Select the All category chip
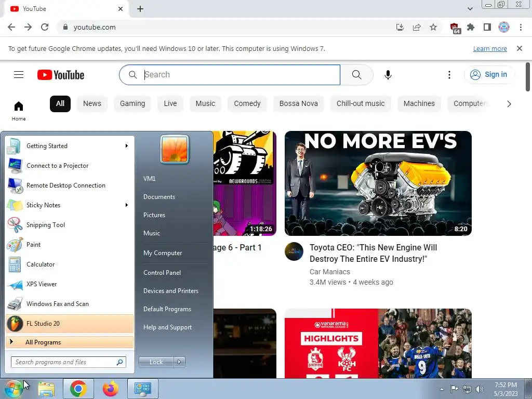This screenshot has height=399, width=532. coord(60,103)
